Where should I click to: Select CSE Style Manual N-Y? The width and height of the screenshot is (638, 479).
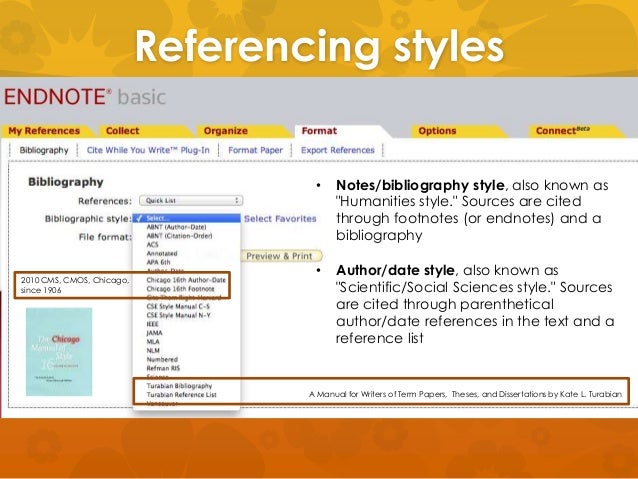(x=179, y=315)
